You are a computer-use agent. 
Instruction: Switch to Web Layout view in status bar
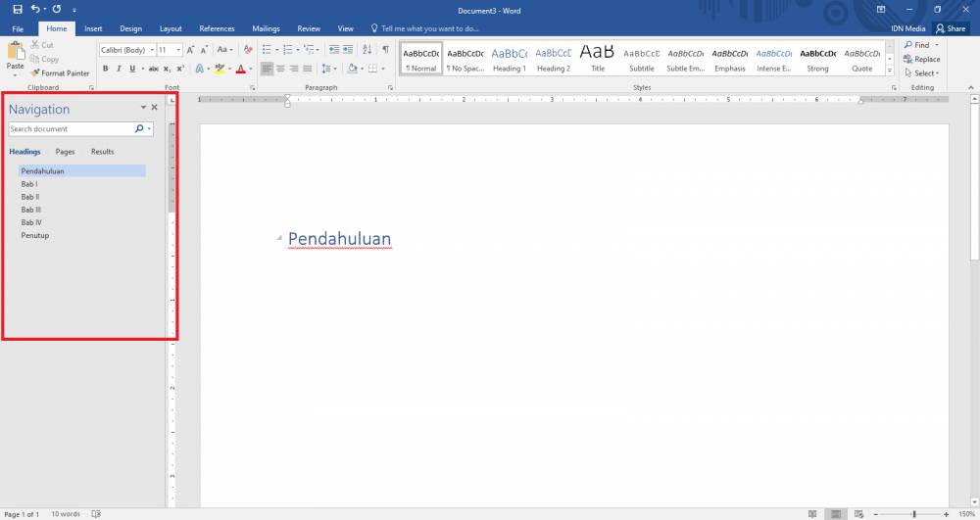[859, 514]
